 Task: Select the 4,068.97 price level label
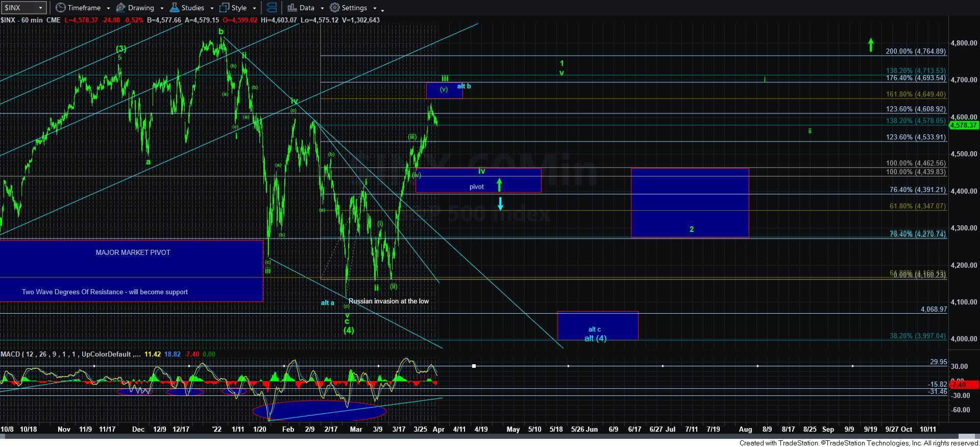[x=934, y=309]
